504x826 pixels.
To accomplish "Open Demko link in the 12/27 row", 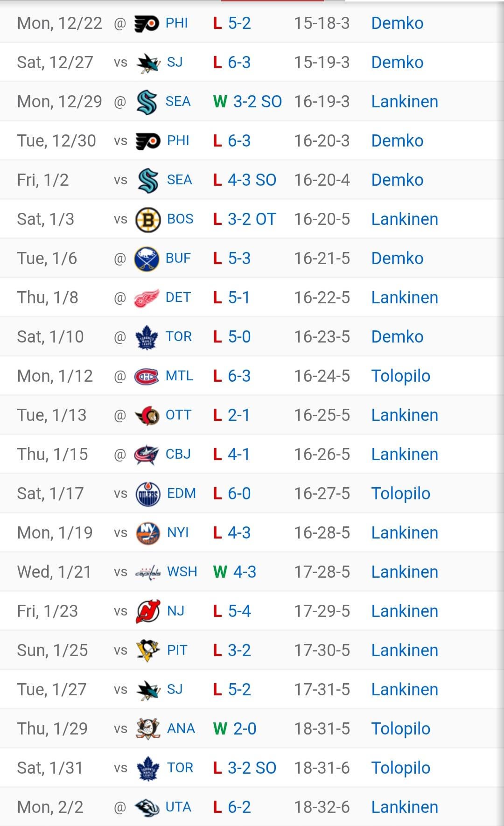I will [x=397, y=63].
